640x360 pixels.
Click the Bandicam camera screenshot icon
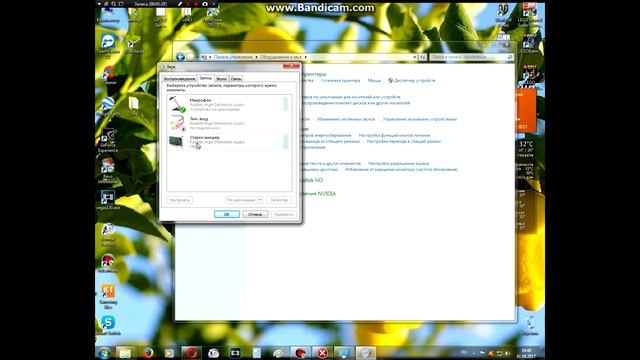tap(204, 4)
